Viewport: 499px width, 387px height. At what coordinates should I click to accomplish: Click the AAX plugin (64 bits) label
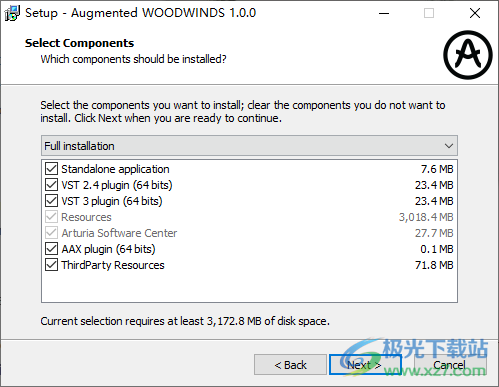(108, 249)
